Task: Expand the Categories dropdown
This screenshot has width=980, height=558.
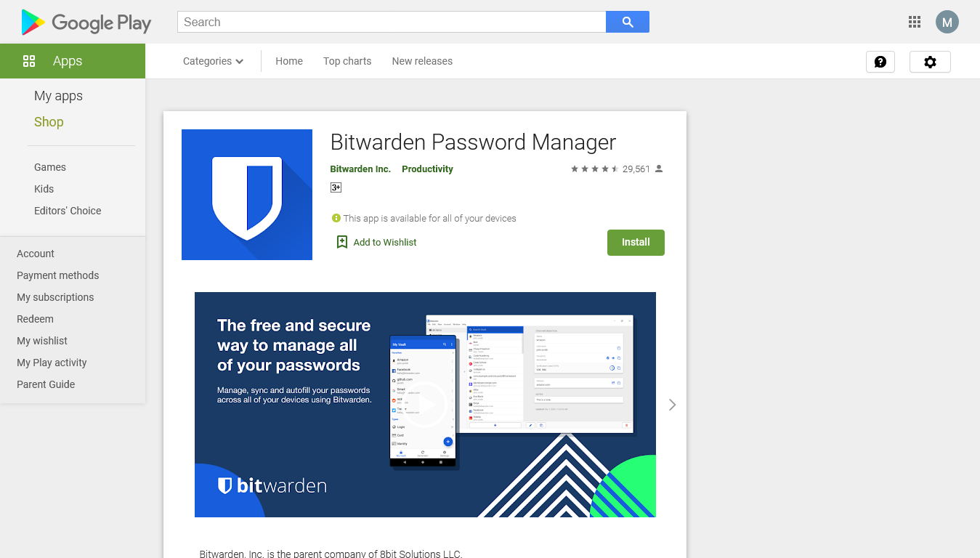Action: click(213, 61)
